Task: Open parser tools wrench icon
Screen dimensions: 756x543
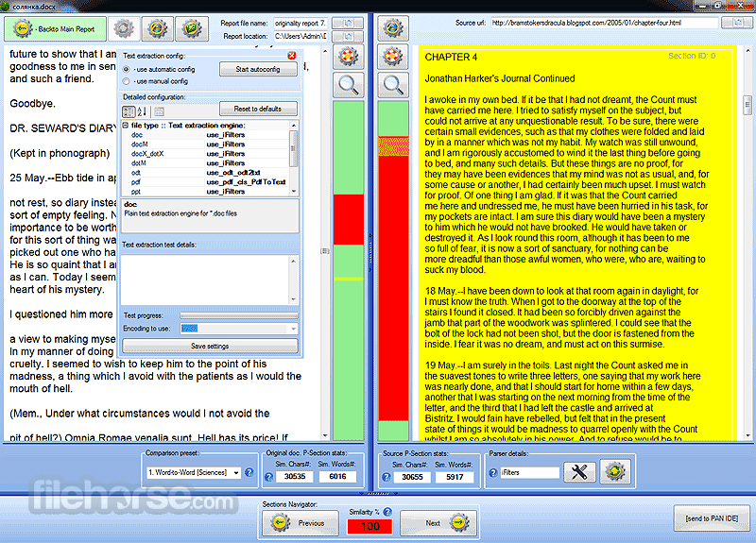Action: click(579, 471)
